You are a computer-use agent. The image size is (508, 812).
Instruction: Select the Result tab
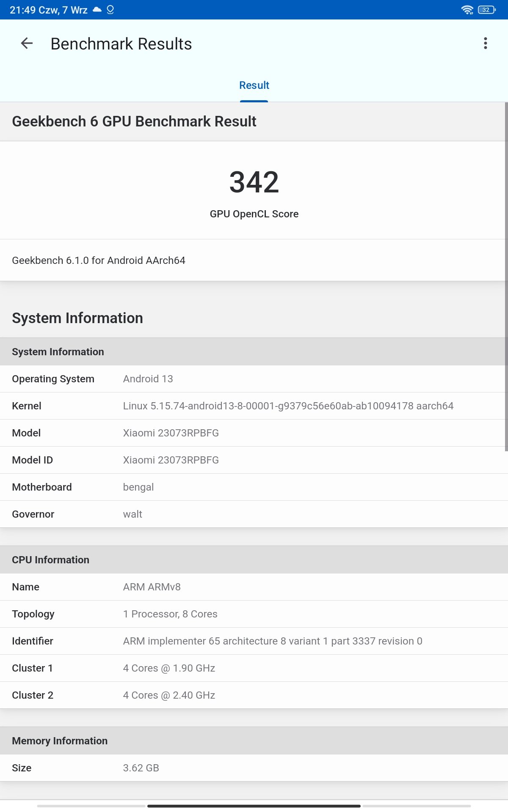254,85
